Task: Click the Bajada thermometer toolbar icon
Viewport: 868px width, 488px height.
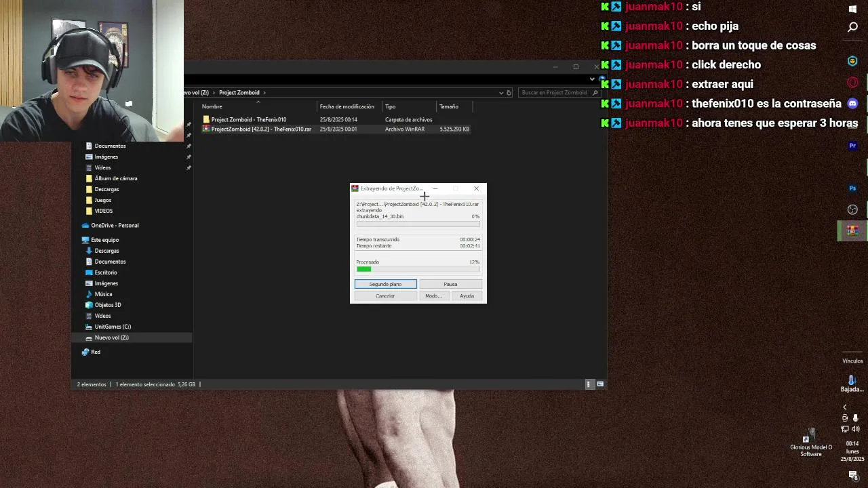Action: point(852,384)
